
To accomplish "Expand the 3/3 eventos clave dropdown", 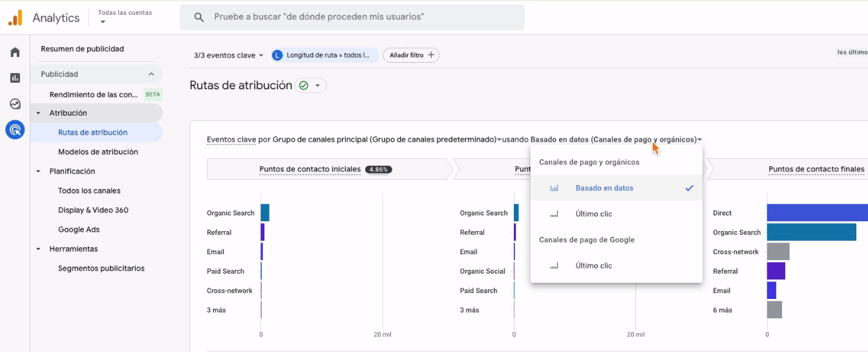I will tap(229, 56).
